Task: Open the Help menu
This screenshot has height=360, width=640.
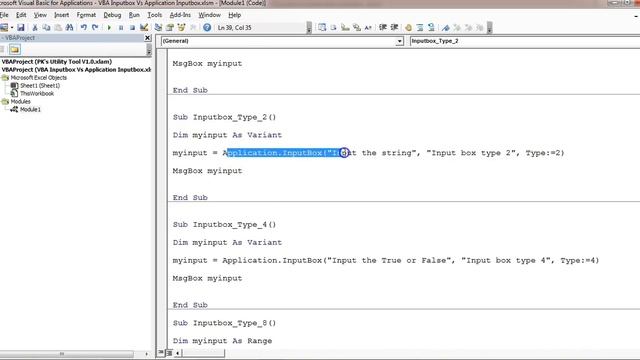Action: pos(235,15)
